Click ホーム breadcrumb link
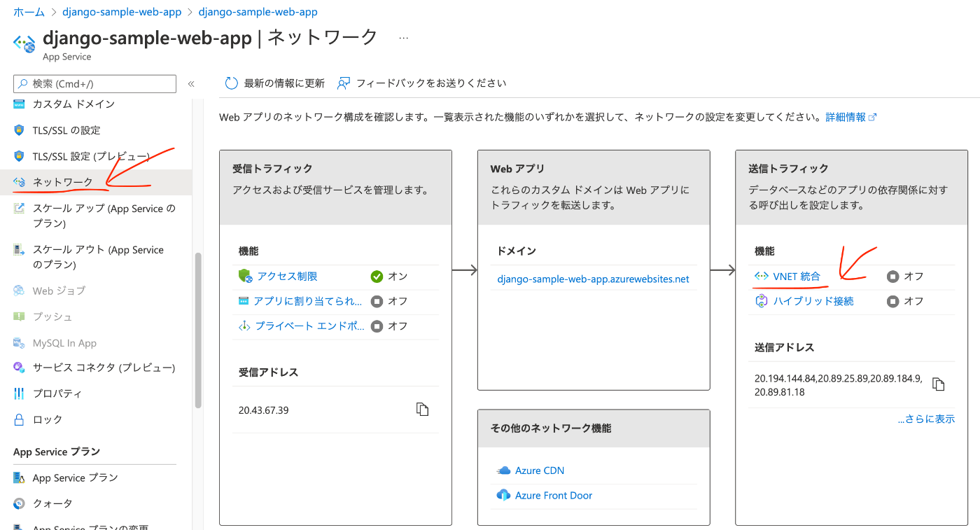This screenshot has height=530, width=980. coord(29,12)
